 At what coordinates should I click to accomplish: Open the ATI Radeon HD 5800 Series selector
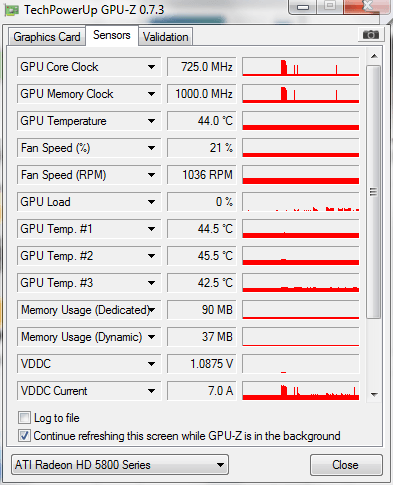tap(120, 465)
